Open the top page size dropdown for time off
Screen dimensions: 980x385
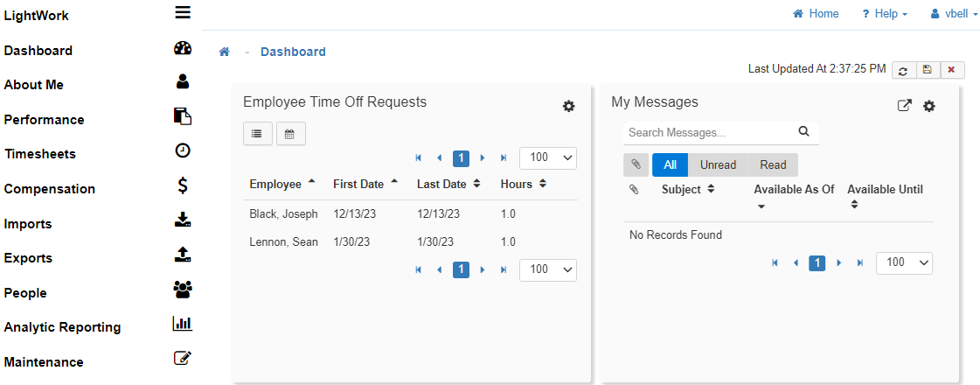(548, 157)
